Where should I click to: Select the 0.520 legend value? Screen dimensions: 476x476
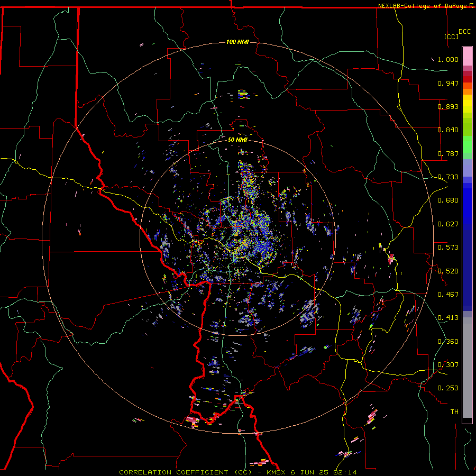click(x=448, y=271)
